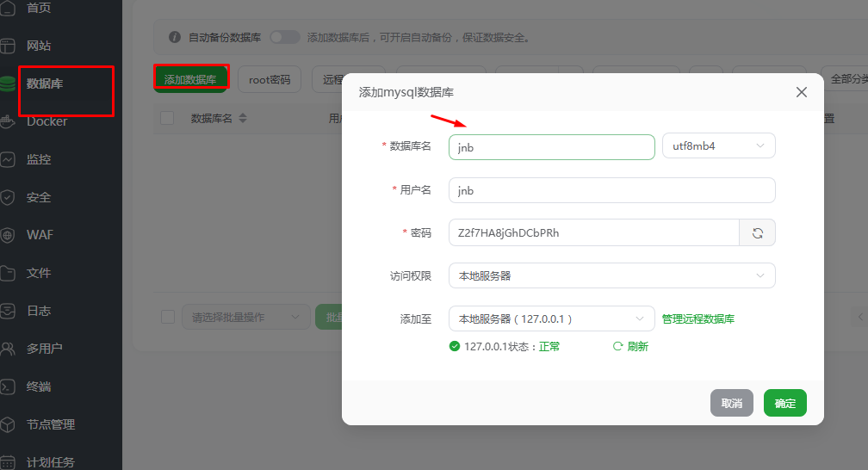
Task: Check the select-all checkbox in table header
Action: click(x=167, y=118)
